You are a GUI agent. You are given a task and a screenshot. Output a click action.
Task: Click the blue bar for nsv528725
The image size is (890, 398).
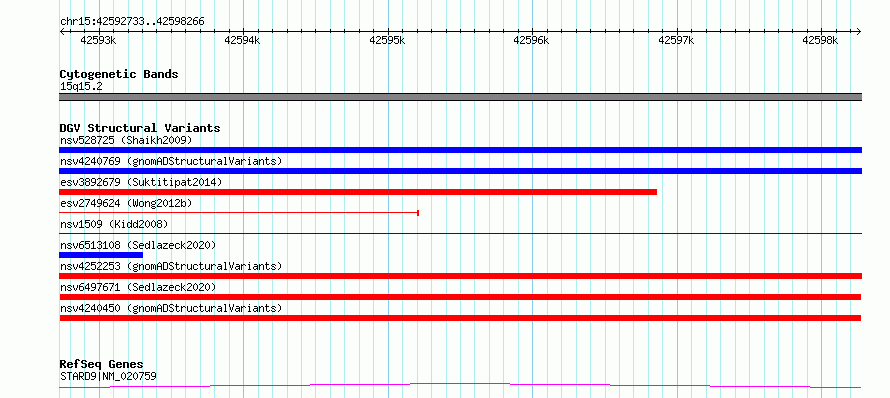[x=460, y=150]
